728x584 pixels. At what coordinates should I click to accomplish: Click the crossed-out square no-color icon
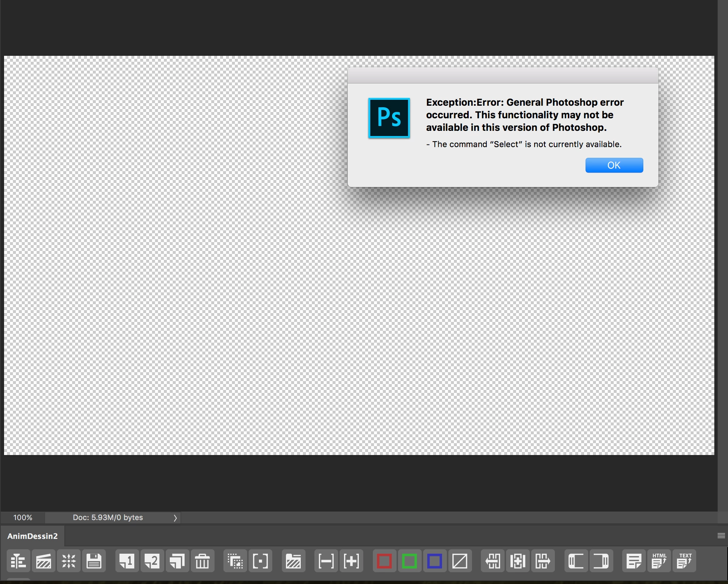click(460, 561)
